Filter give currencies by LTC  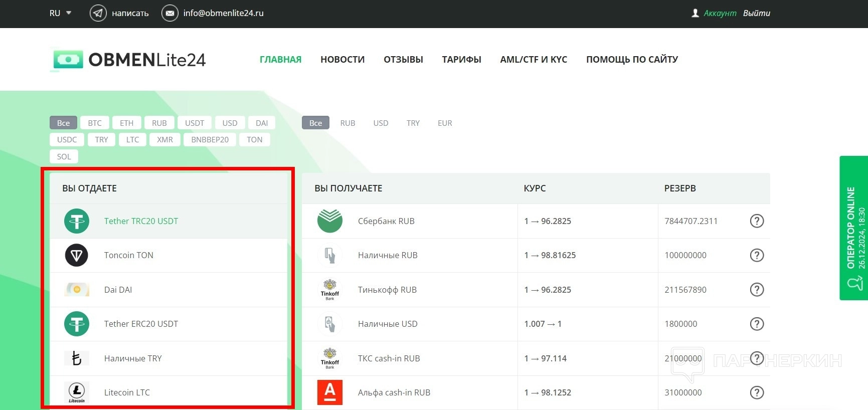[133, 139]
